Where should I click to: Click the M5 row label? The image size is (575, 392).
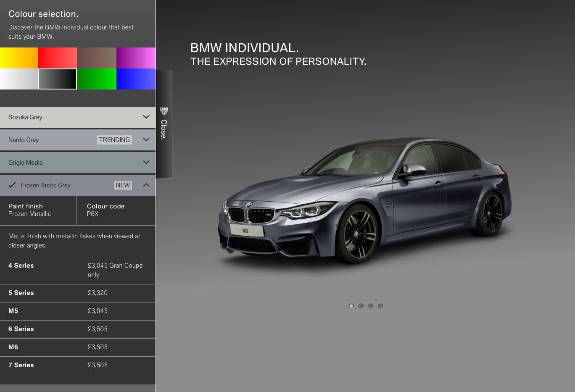point(13,311)
